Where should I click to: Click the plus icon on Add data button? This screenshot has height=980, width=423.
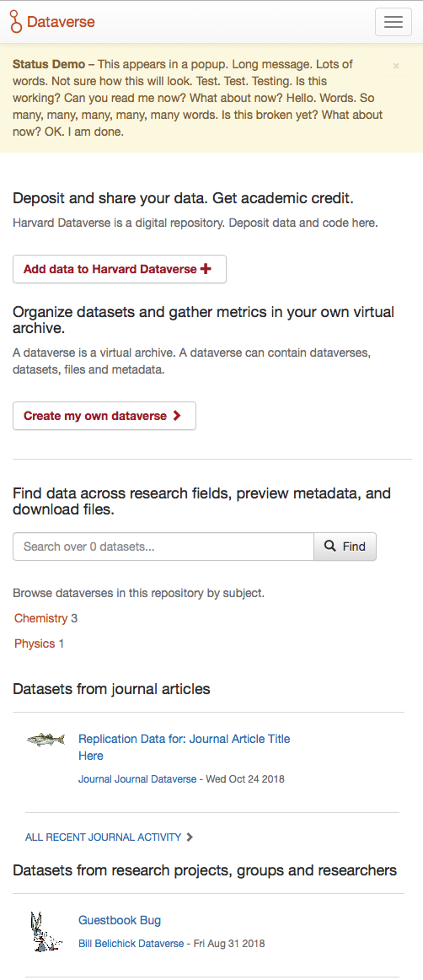pos(206,269)
